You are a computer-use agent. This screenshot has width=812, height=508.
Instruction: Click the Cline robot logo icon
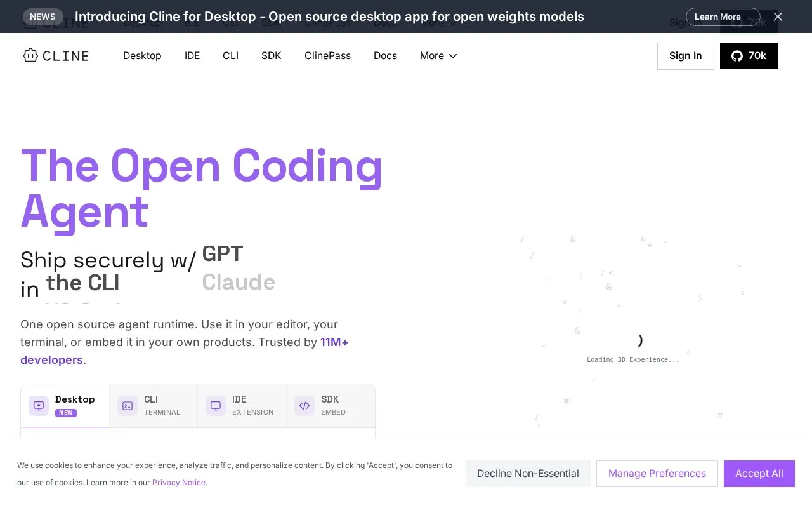pyautogui.click(x=30, y=56)
